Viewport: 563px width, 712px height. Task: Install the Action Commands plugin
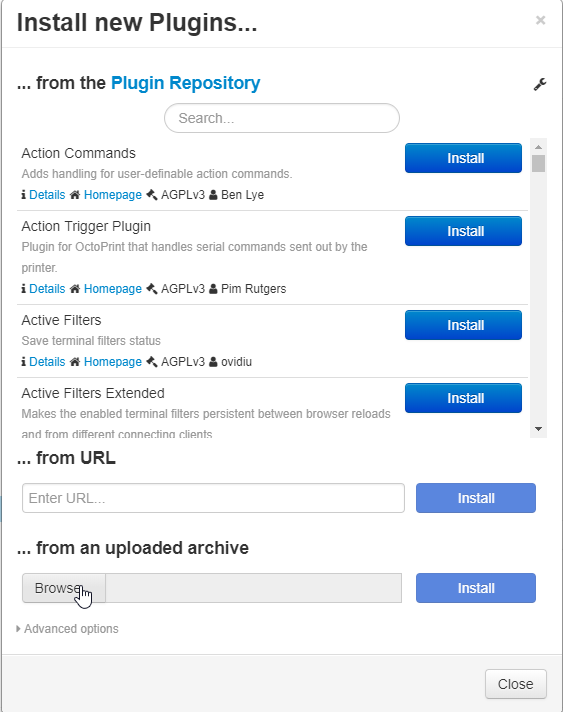coord(463,158)
